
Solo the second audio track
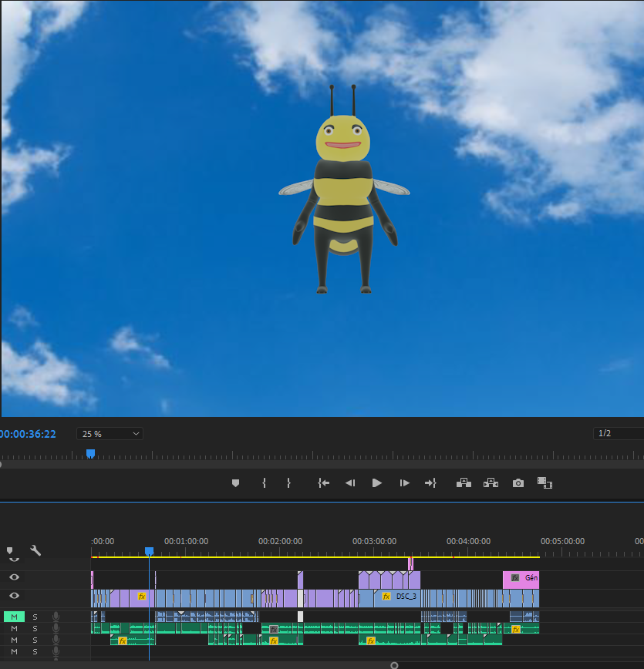click(x=35, y=628)
